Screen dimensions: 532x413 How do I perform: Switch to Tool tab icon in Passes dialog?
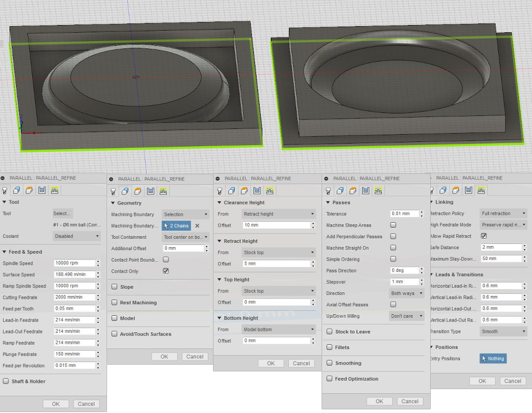[x=328, y=191]
